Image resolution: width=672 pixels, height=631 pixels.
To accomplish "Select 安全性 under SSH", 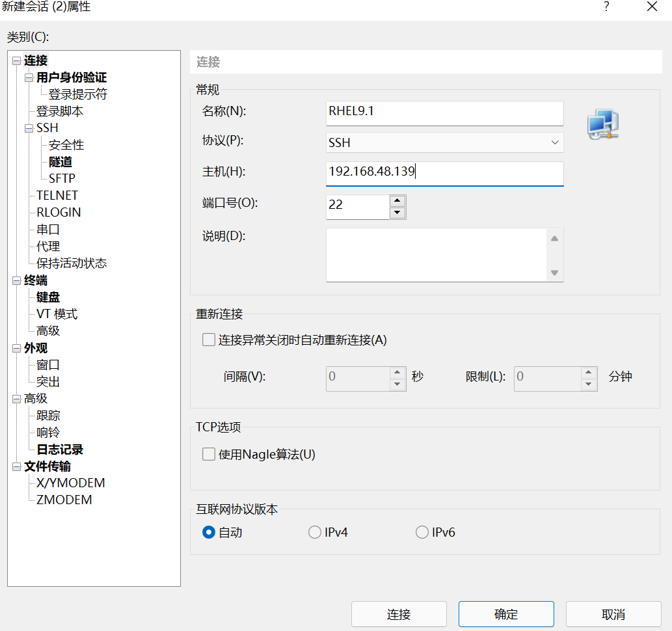I will tap(66, 145).
